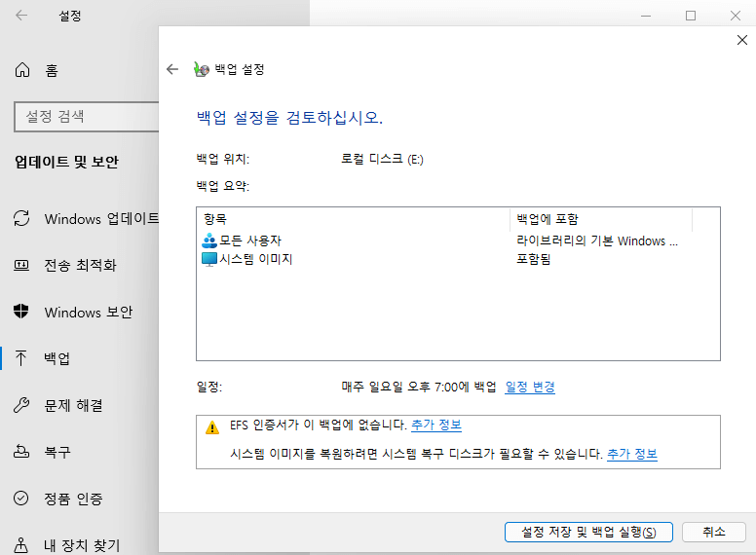
Task: Click the 라이브러리의 기본 Windows cell
Action: (x=597, y=240)
